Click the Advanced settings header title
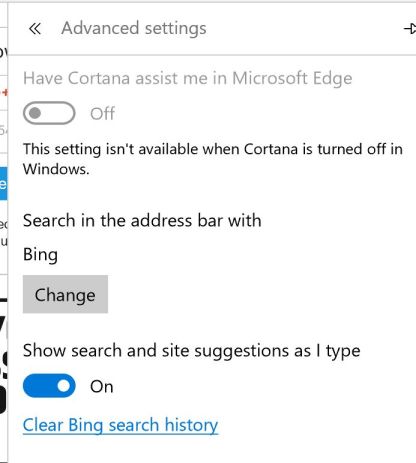This screenshot has height=463, width=416. pos(134,28)
